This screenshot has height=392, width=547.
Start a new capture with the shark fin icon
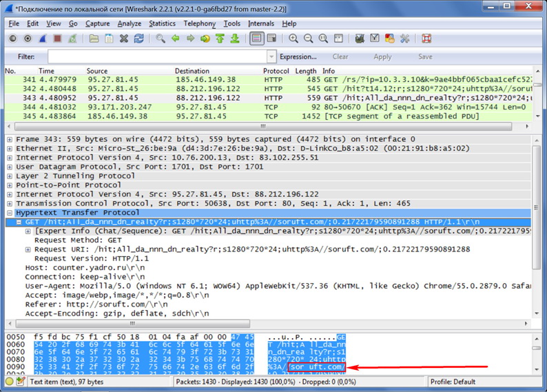click(x=43, y=39)
